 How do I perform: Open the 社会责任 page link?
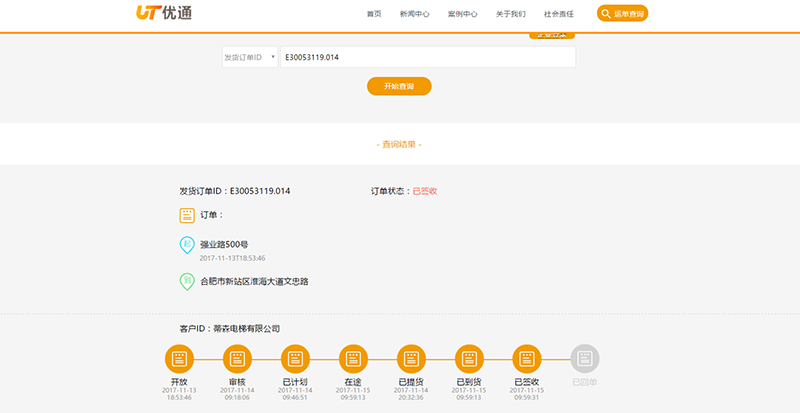coord(558,14)
